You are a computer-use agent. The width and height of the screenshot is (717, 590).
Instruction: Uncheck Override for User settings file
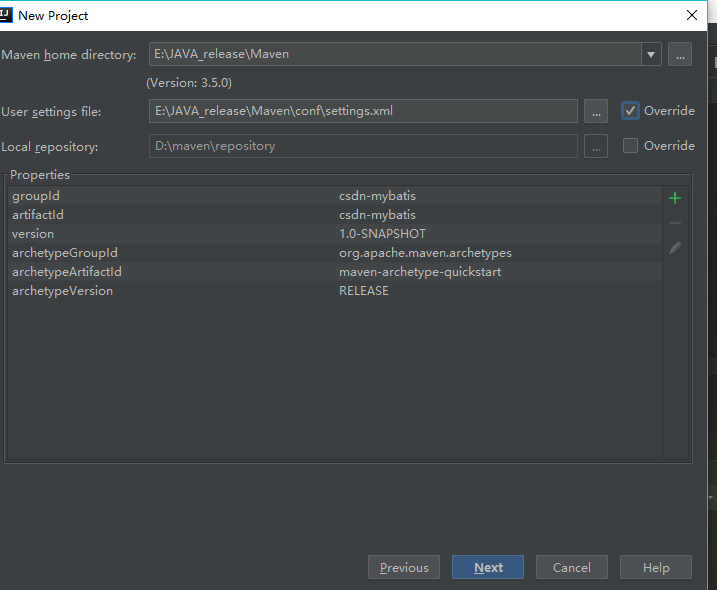point(630,111)
